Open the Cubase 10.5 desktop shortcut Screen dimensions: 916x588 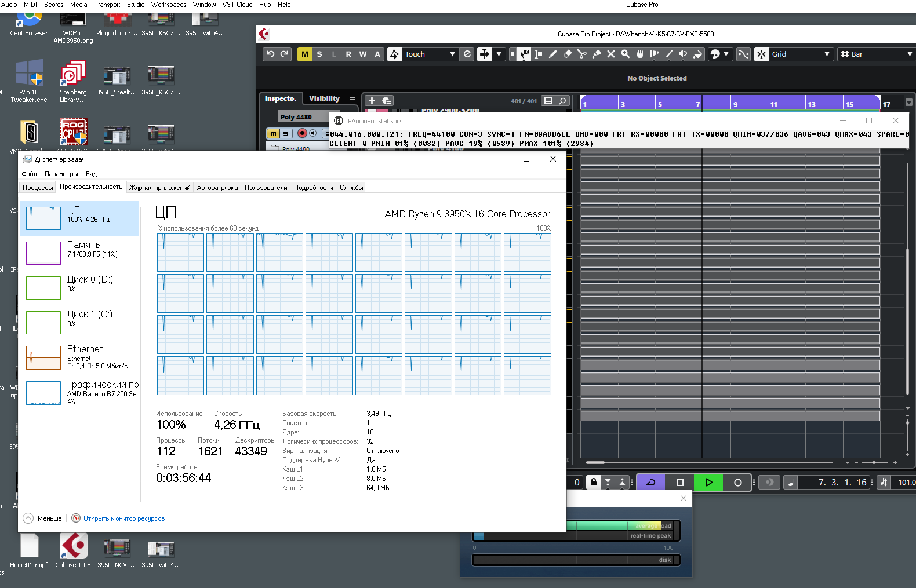[73, 550]
